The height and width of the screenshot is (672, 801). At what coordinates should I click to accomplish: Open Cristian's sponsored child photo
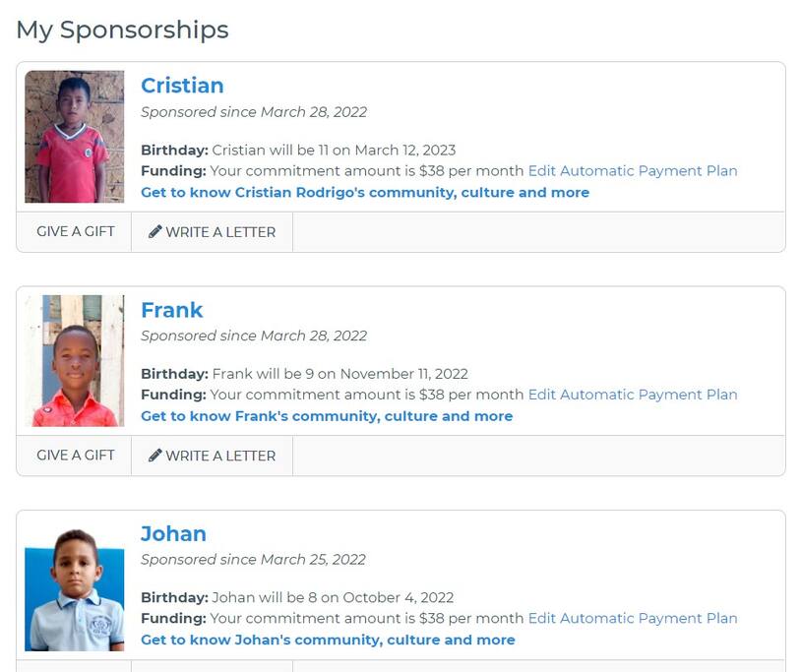[x=75, y=136]
